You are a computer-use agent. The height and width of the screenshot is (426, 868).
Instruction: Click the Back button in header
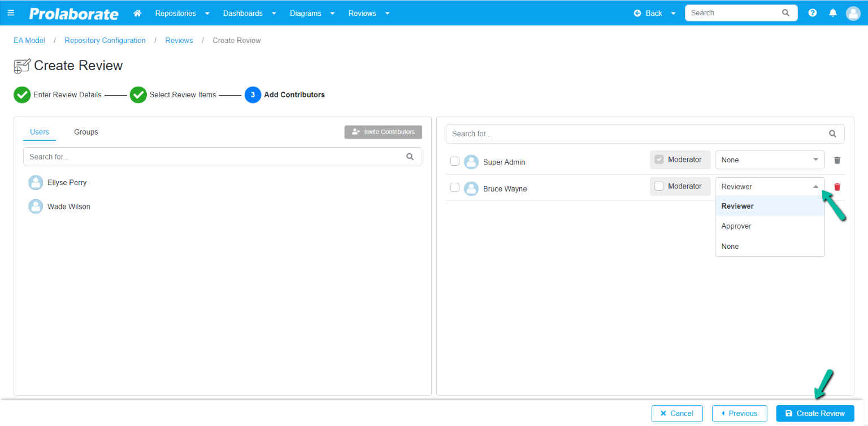(648, 13)
